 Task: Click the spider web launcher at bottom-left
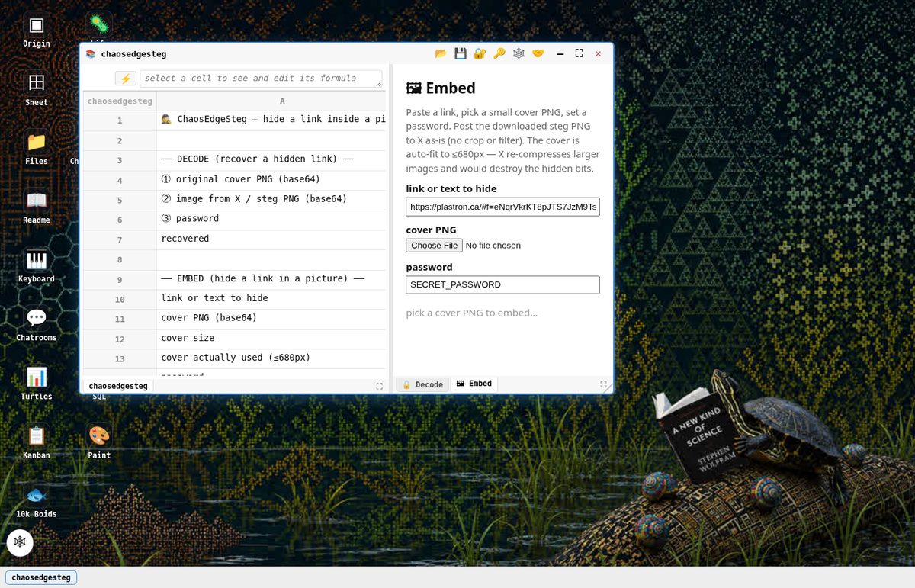[x=20, y=541]
